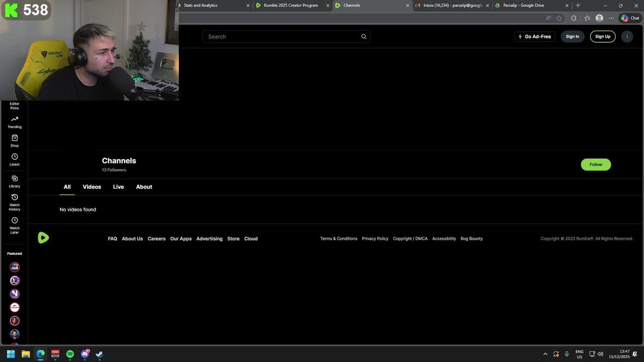Viewport: 644px width, 362px height.
Task: Click the Search input field
Action: [286, 37]
